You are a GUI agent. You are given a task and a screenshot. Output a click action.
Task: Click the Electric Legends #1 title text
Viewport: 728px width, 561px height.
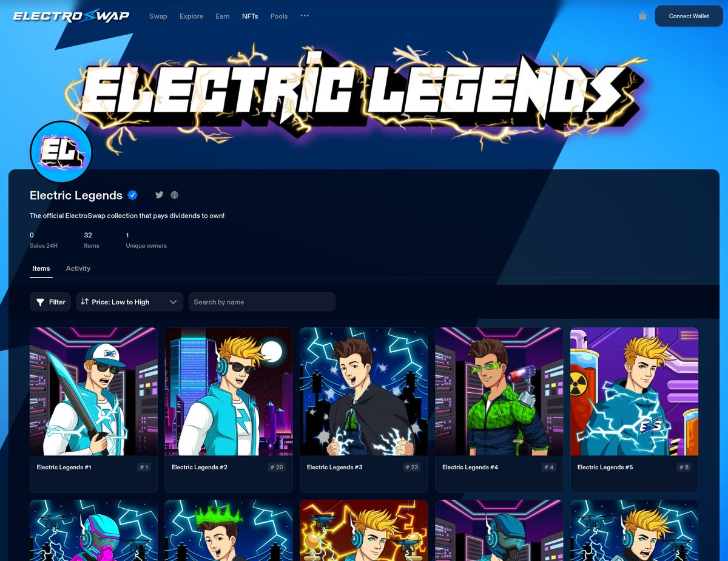pyautogui.click(x=64, y=467)
